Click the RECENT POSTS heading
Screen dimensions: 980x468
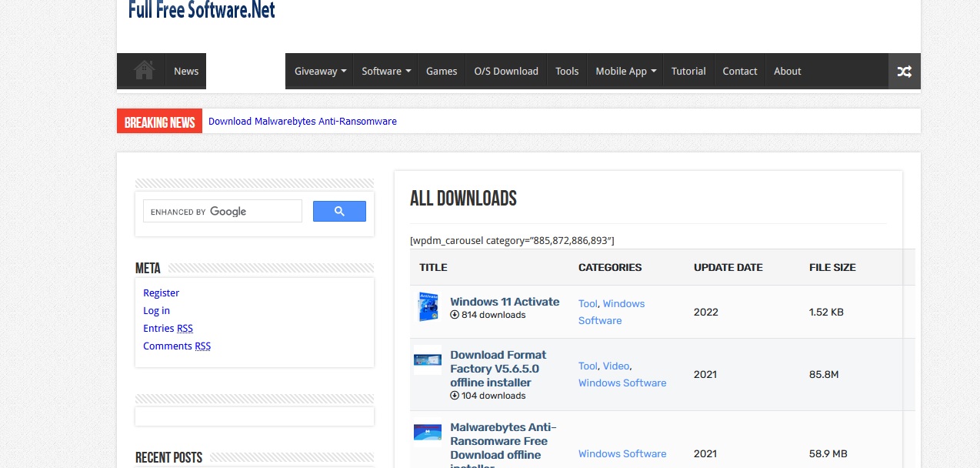point(168,457)
